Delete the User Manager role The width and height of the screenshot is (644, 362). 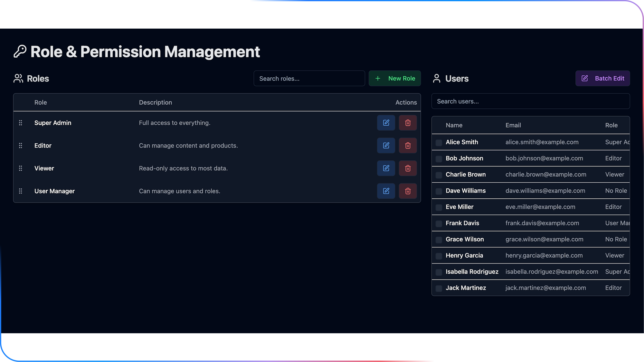(408, 191)
